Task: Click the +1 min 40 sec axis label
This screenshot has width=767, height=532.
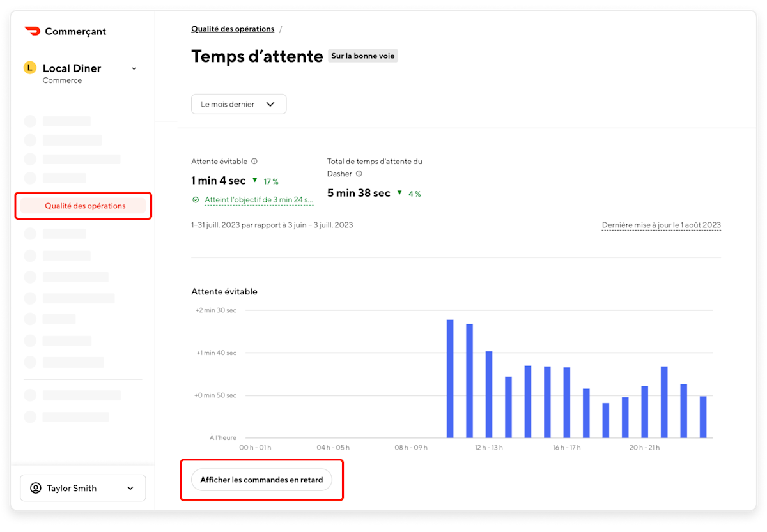Action: click(216, 353)
